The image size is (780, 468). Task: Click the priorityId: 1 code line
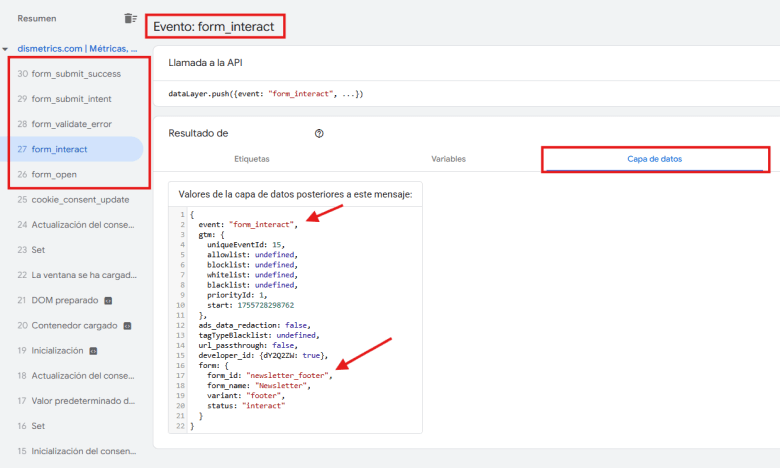(x=237, y=295)
